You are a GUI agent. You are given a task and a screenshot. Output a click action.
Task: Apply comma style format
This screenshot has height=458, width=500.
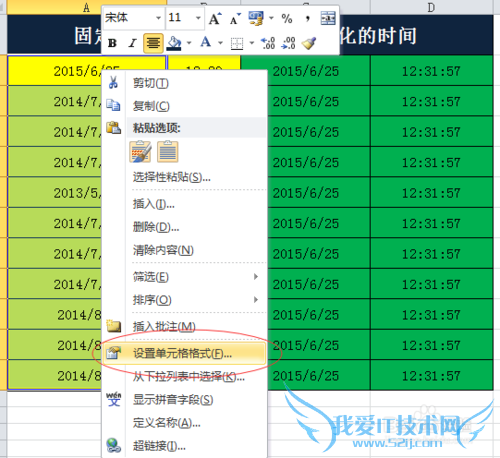pos(307,18)
